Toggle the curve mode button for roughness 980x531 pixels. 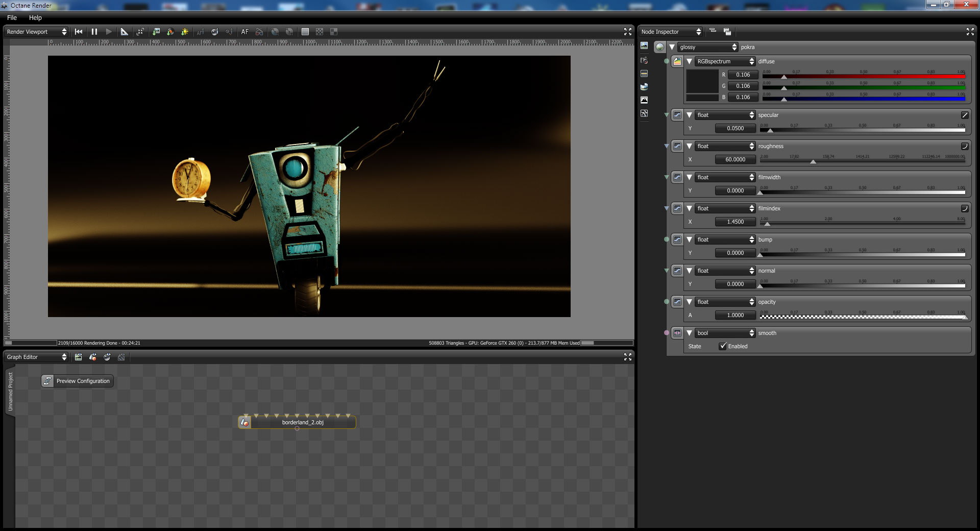pos(965,146)
